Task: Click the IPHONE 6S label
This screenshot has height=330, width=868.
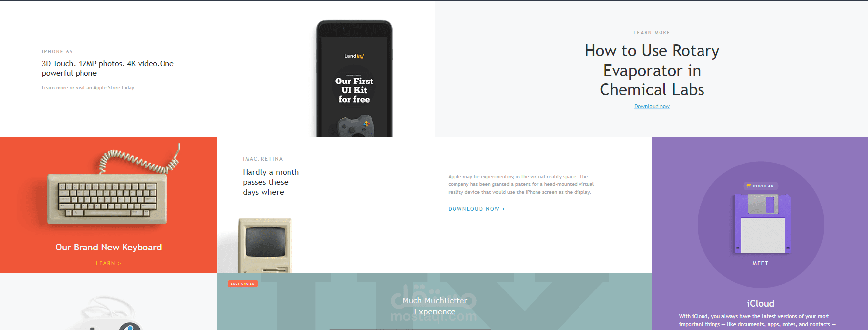Action: click(x=57, y=51)
